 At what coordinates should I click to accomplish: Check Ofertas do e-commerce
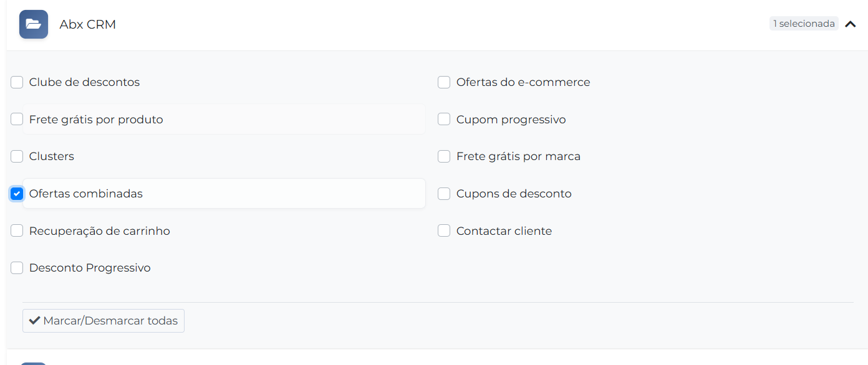444,82
